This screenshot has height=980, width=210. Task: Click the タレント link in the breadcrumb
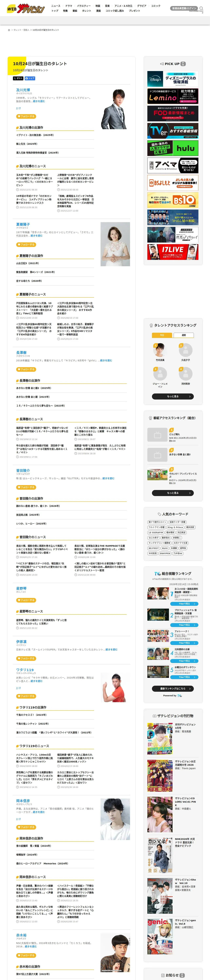[21, 30]
